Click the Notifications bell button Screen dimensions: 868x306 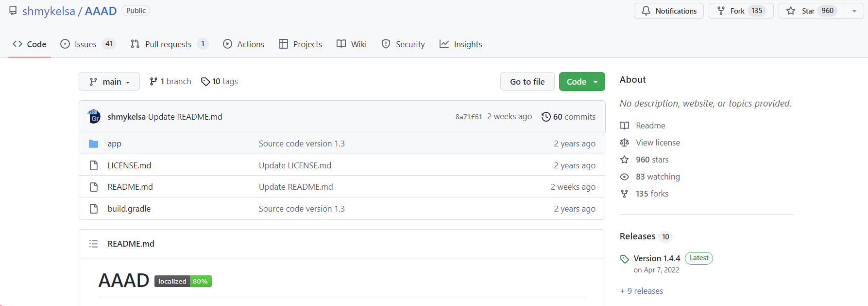[668, 11]
